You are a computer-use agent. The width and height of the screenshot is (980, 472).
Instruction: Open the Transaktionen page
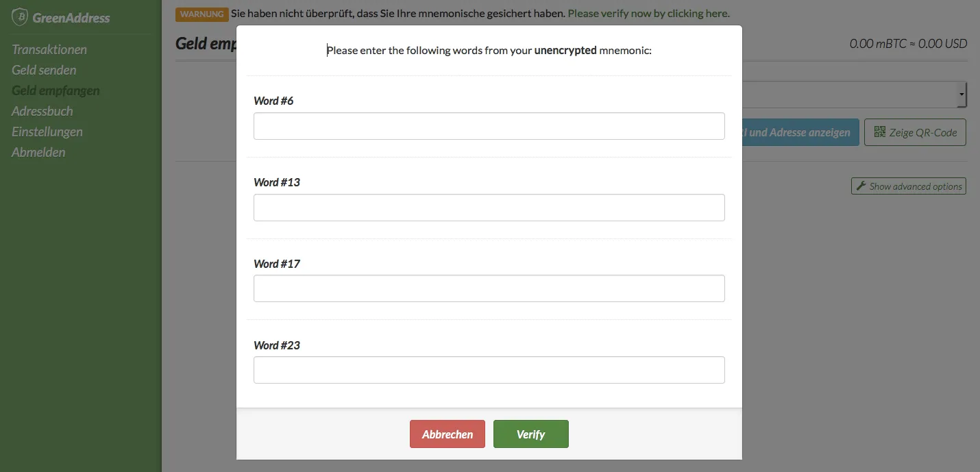pos(49,49)
